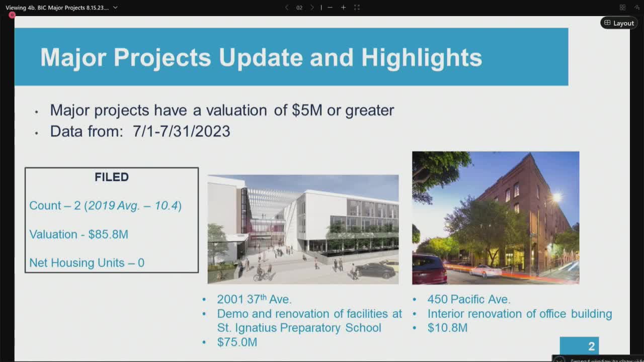Click the Major Projects Update title banner
644x362 pixels.
pos(292,57)
